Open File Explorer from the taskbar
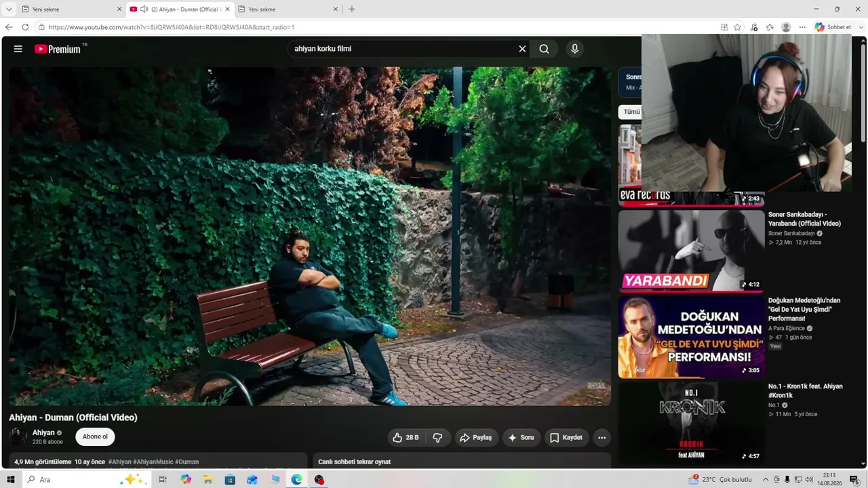This screenshot has height=488, width=868. 208,480
